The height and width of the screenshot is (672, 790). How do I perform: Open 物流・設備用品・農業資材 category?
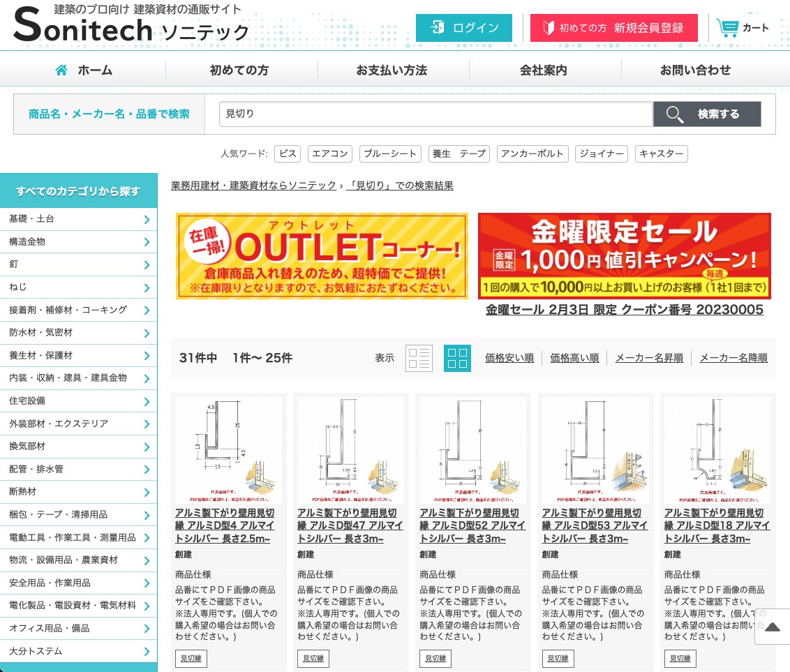[x=79, y=560]
